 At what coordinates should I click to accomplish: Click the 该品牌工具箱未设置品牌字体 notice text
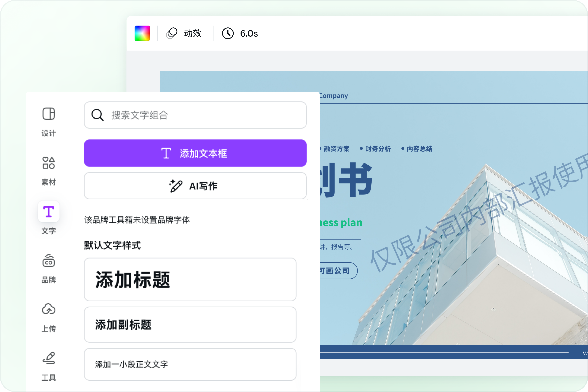tap(137, 220)
